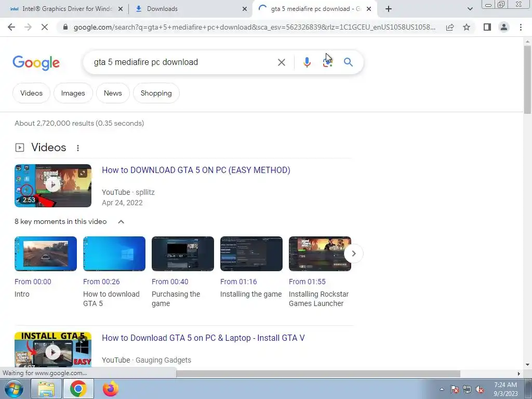Open How to DOWNLOAD GTA 5 ON PC link
This screenshot has width=532, height=399.
click(196, 170)
